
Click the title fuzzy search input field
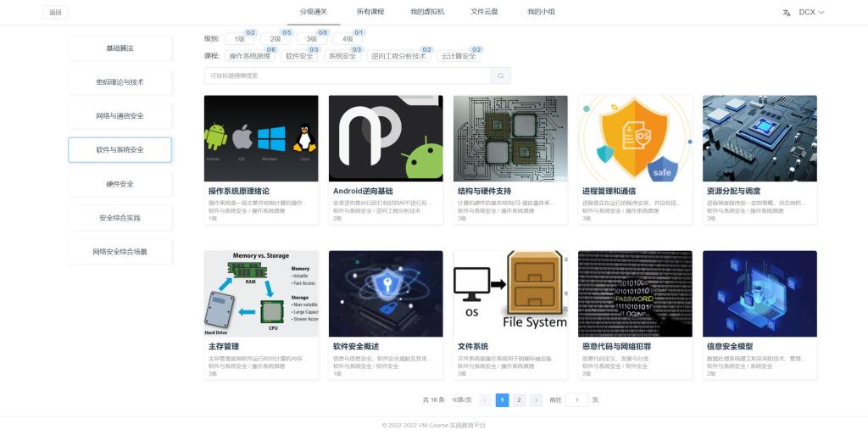[348, 76]
